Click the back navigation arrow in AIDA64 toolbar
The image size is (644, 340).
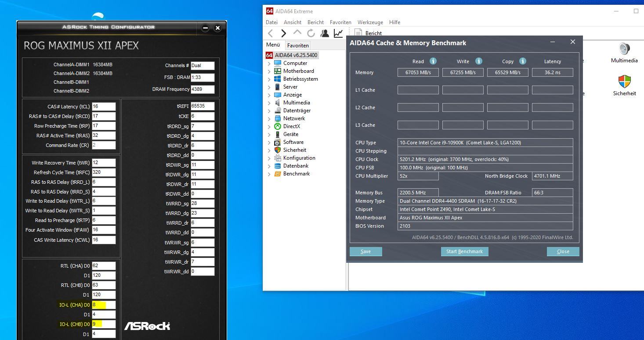coord(271,33)
